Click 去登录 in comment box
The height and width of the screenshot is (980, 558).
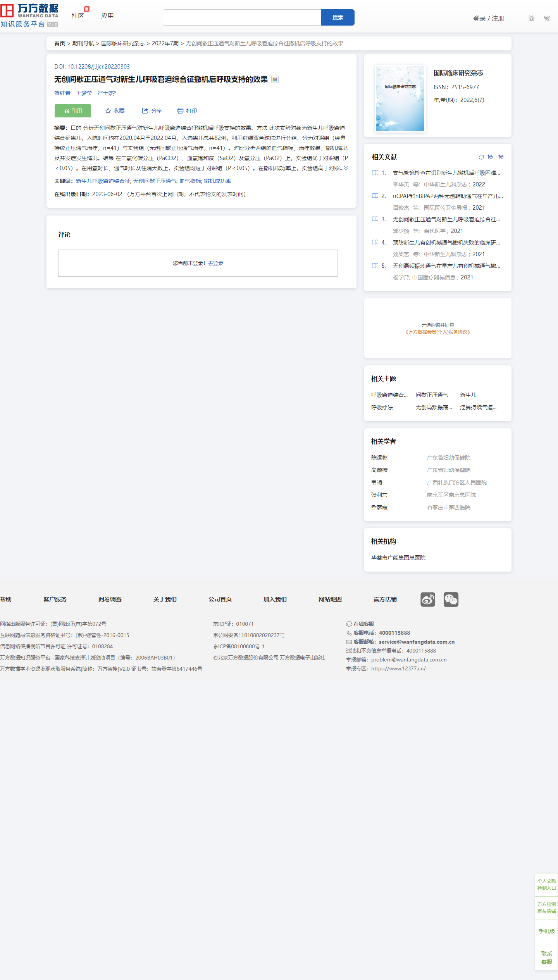[x=215, y=263]
